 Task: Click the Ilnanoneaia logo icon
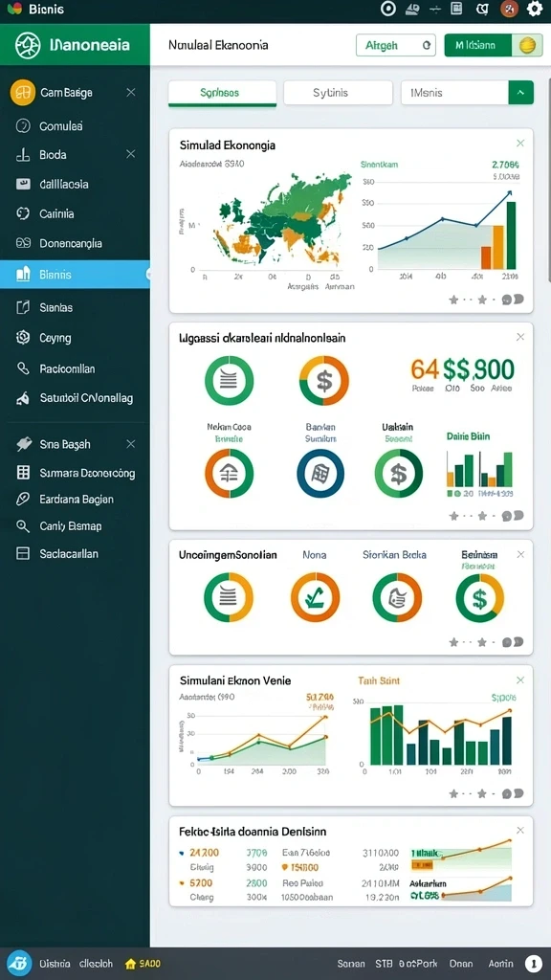click(x=28, y=46)
